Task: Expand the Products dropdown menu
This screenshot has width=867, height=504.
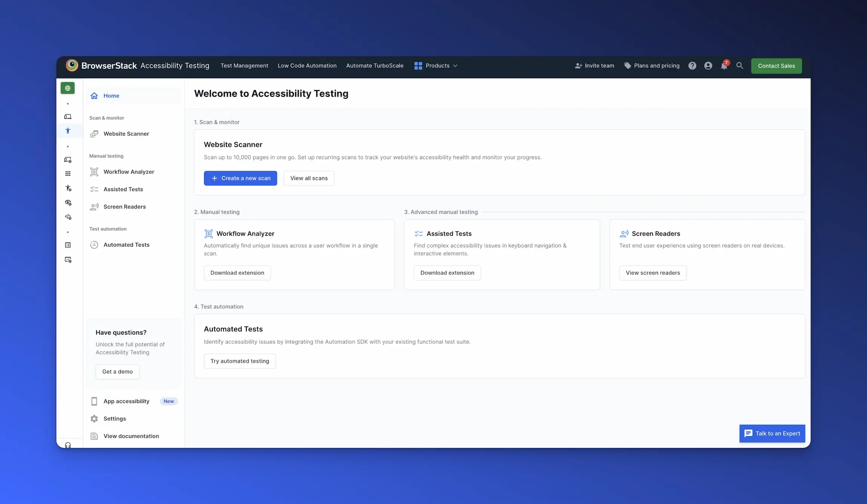Action: click(436, 66)
